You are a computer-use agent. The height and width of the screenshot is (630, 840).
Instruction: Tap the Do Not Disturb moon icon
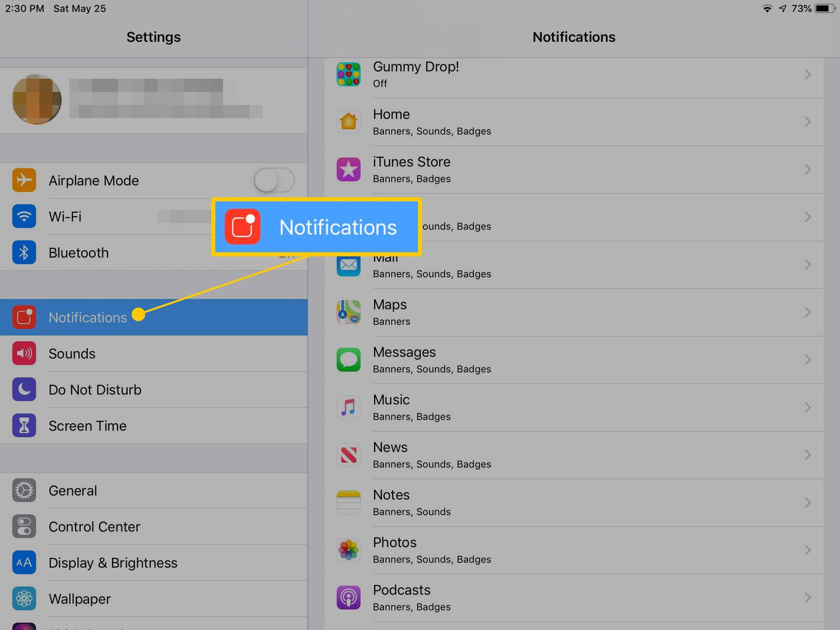(x=24, y=390)
